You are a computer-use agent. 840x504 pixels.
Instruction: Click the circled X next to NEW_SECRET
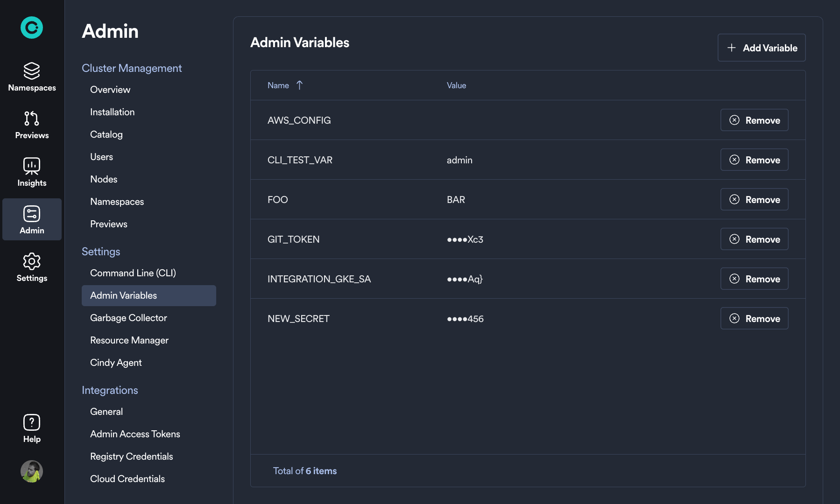(734, 318)
